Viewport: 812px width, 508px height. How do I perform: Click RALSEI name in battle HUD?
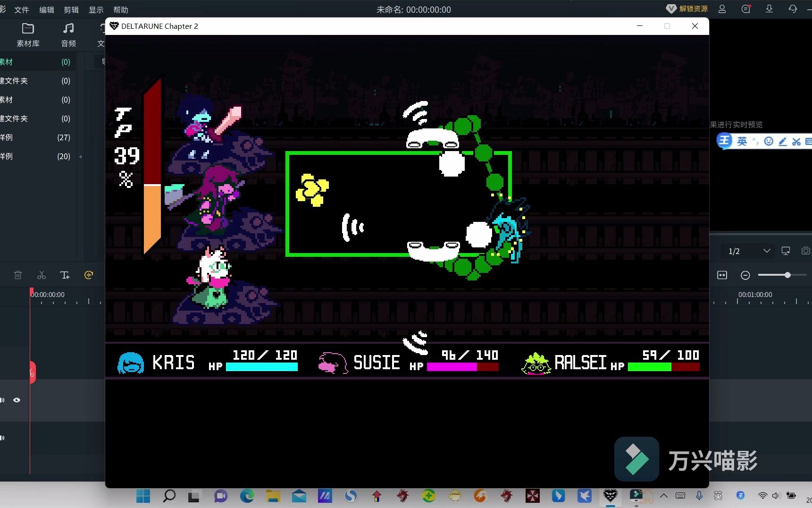(x=581, y=363)
